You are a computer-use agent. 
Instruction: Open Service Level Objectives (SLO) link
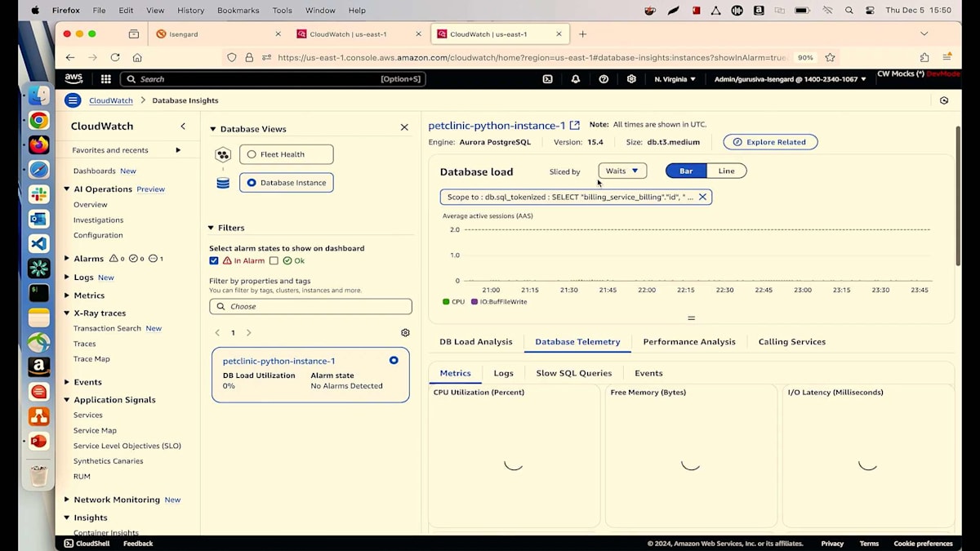[127, 446]
